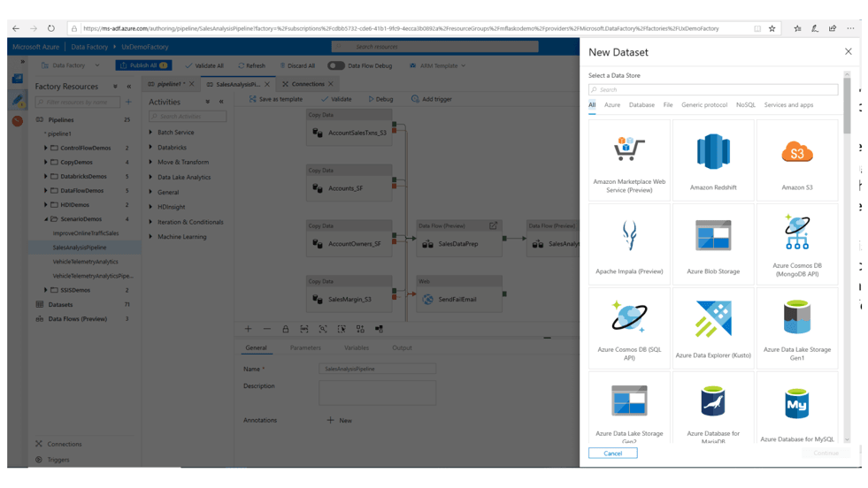
Task: Expand the DataFlowDemos folder
Action: click(45, 190)
